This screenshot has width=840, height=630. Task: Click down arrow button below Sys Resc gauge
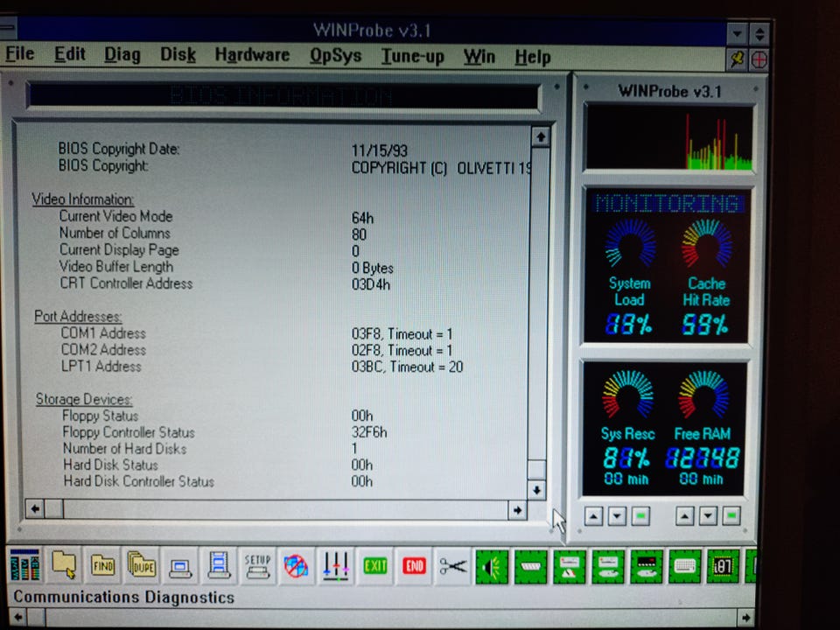(617, 516)
